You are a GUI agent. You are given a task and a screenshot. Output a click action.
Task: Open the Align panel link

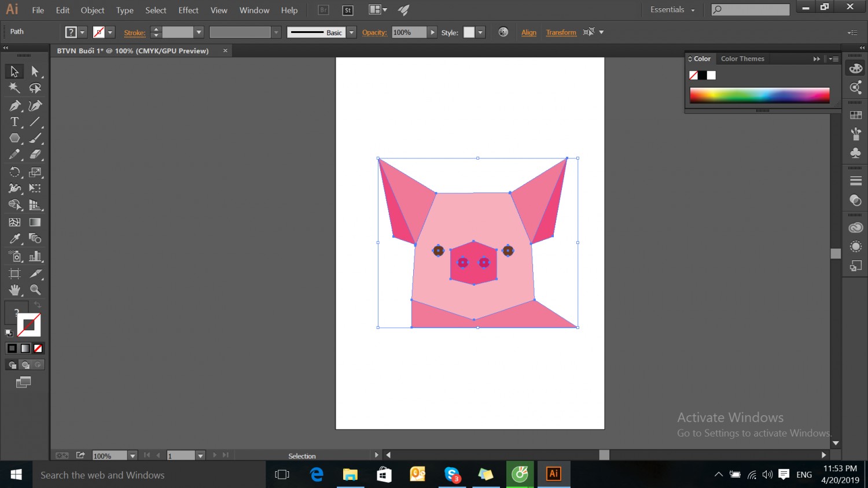click(529, 32)
